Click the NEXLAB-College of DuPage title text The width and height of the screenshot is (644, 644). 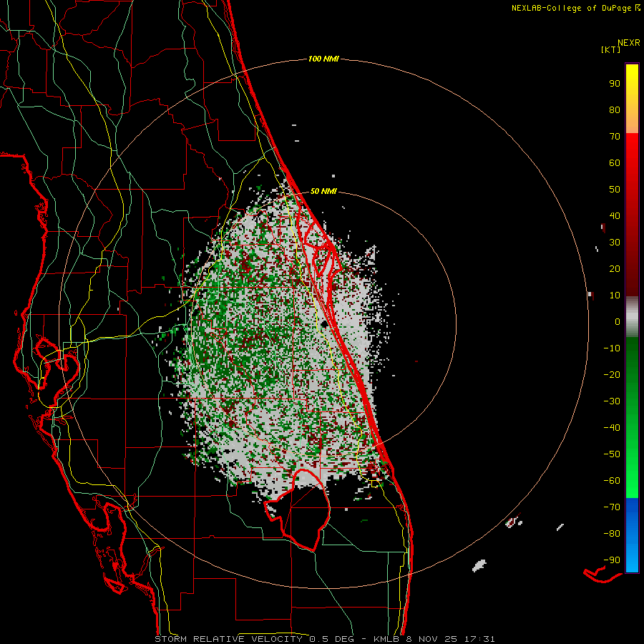tap(571, 8)
